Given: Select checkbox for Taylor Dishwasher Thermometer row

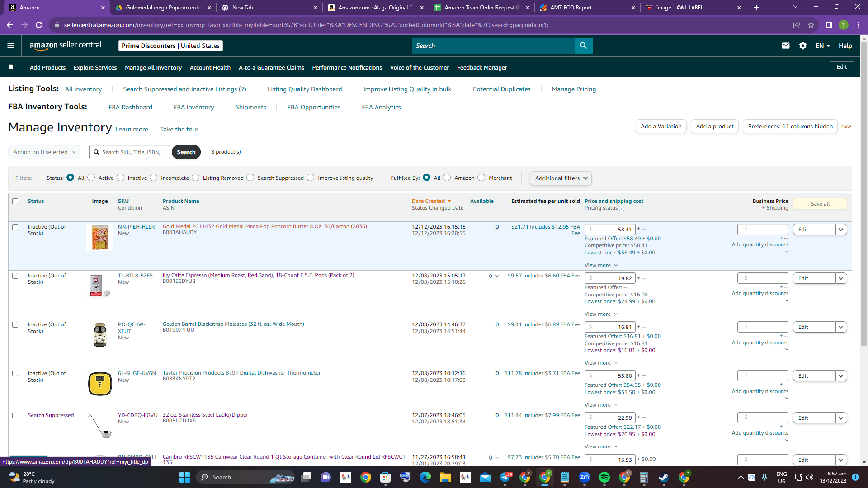Looking at the screenshot, I should click(15, 374).
